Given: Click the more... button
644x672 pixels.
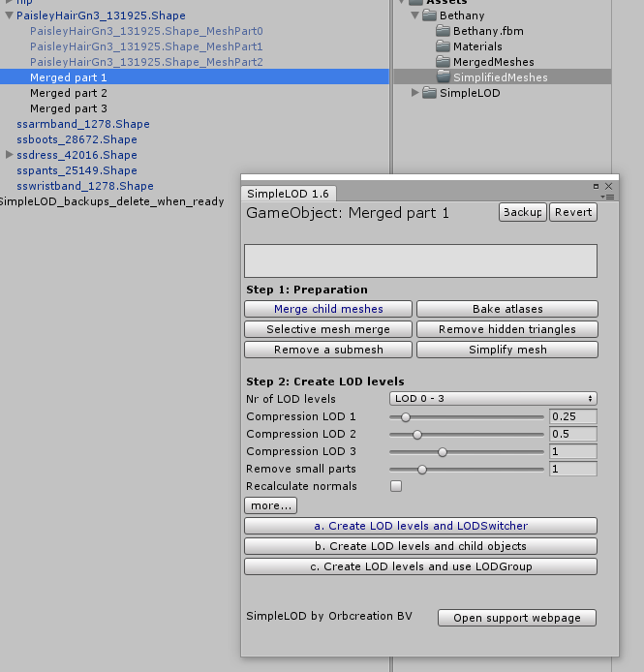Looking at the screenshot, I should point(270,505).
